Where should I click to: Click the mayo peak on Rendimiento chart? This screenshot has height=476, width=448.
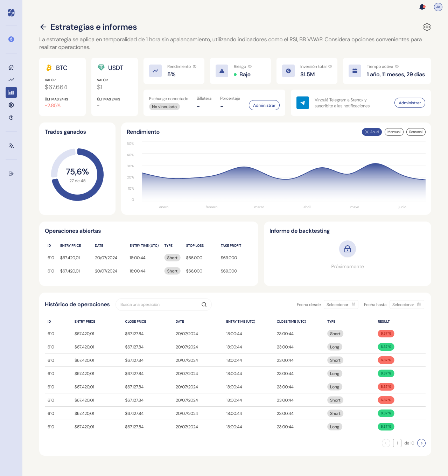[x=375, y=164]
